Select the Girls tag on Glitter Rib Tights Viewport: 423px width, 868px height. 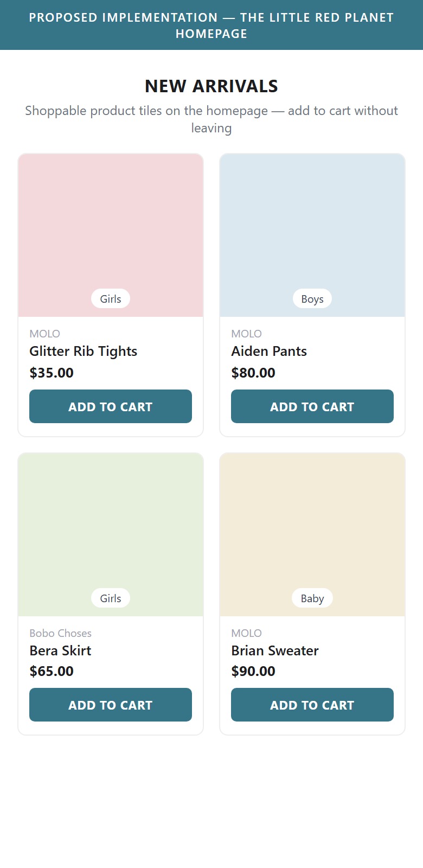111,298
